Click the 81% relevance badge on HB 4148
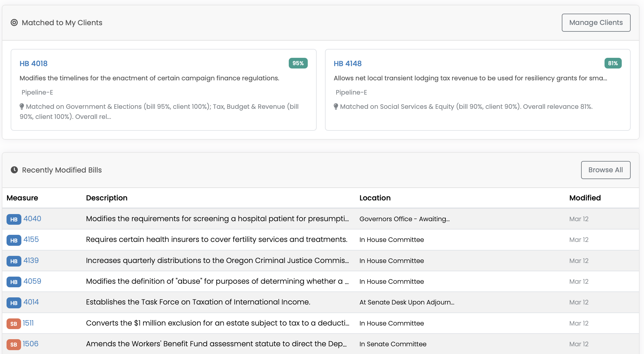 tap(613, 63)
